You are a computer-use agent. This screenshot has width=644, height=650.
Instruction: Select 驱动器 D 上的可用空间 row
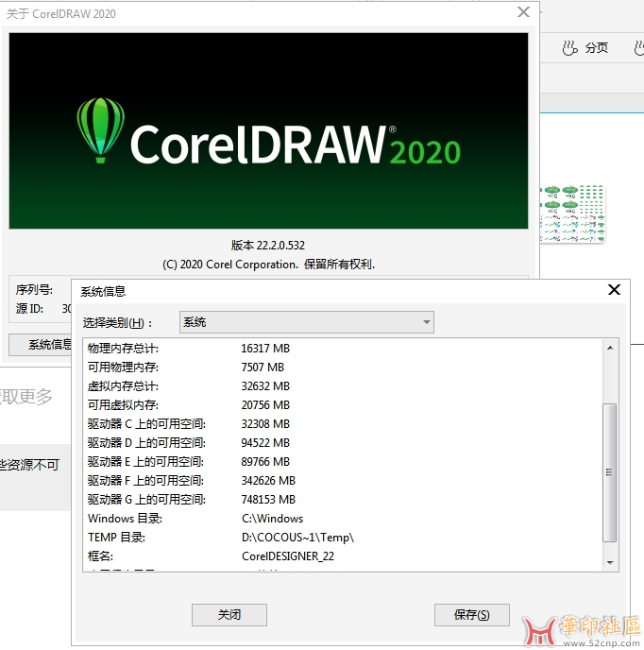(343, 443)
